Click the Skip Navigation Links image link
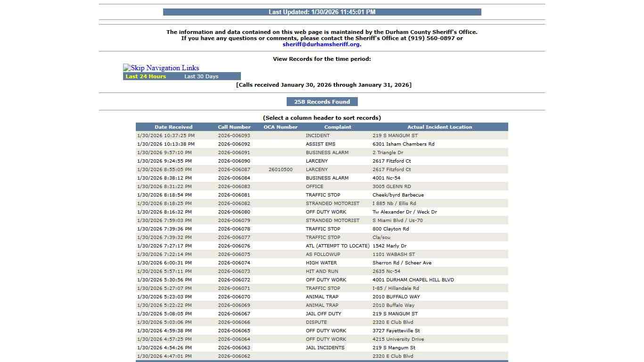The width and height of the screenshot is (644, 362). point(161,67)
